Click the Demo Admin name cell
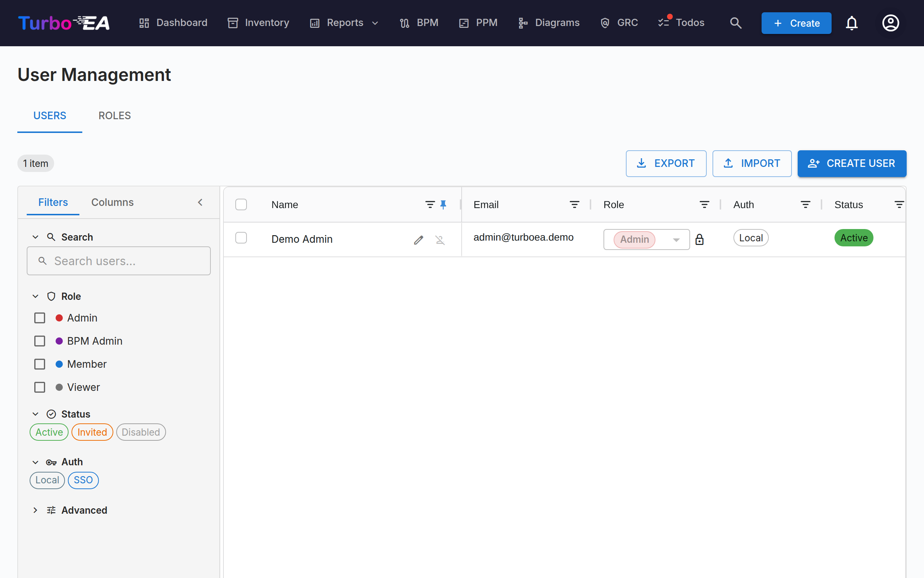Screen dimensions: 924x578 302,239
